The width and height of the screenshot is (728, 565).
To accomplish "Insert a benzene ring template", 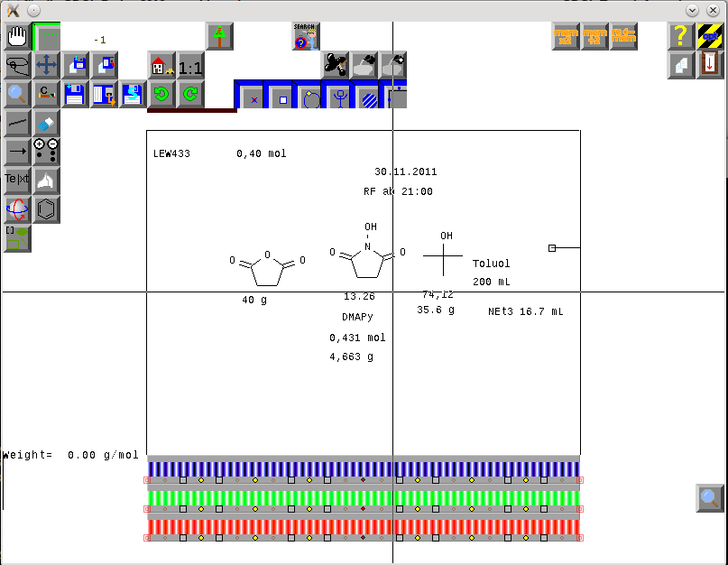I will pos(47,209).
